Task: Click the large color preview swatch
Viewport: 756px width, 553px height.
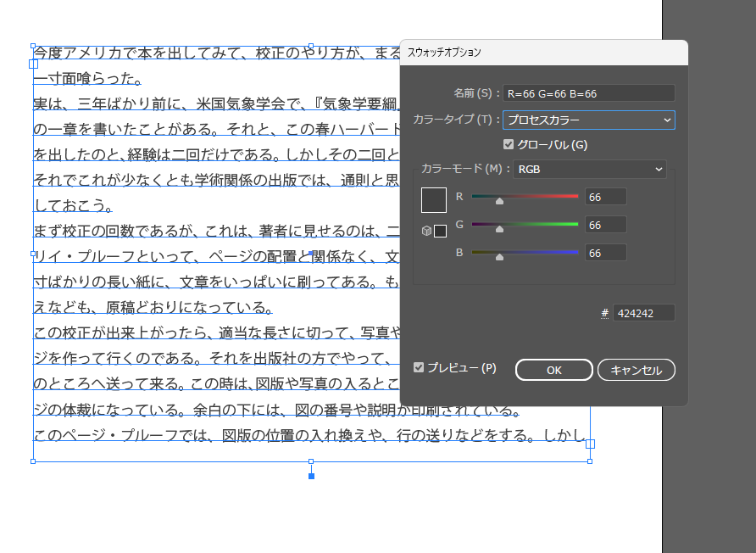Action: (434, 200)
